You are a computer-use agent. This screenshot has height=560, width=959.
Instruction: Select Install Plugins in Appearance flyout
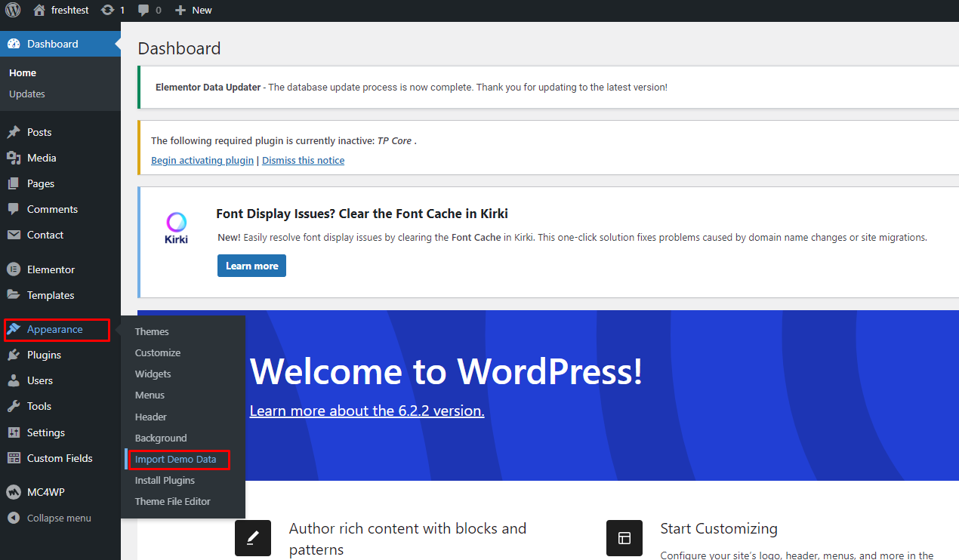(x=165, y=480)
